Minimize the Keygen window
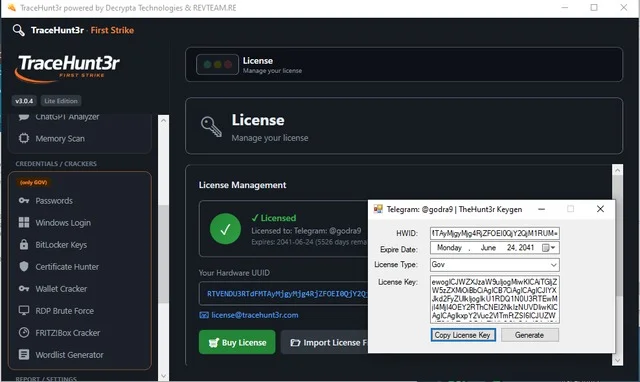The height and width of the screenshot is (382, 640). 541,209
